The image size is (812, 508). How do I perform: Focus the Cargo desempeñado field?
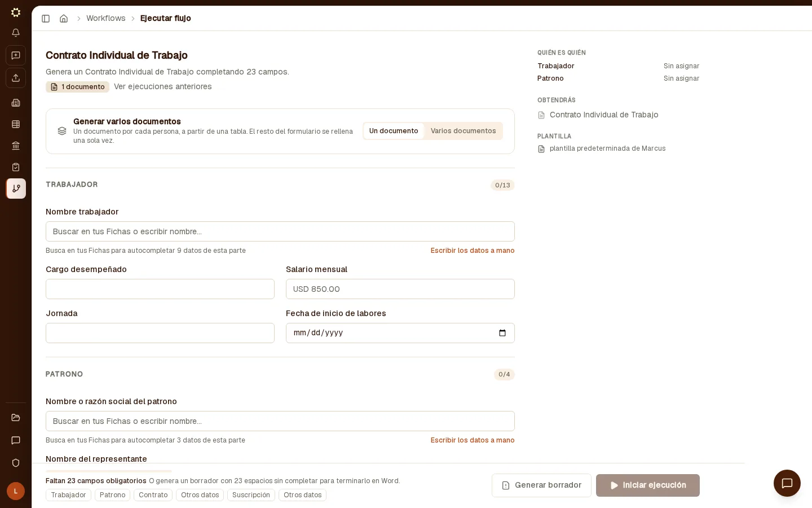pyautogui.click(x=160, y=289)
